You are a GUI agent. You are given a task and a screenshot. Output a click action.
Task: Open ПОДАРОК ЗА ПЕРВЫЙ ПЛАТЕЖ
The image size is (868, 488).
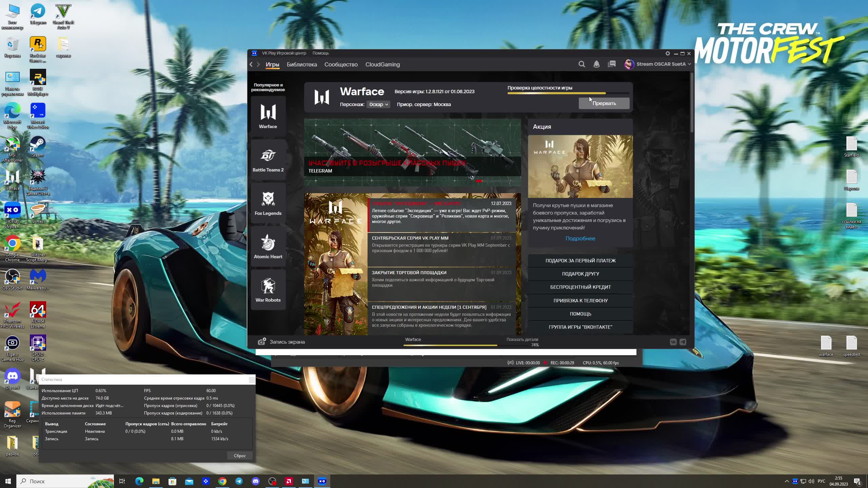click(x=580, y=261)
